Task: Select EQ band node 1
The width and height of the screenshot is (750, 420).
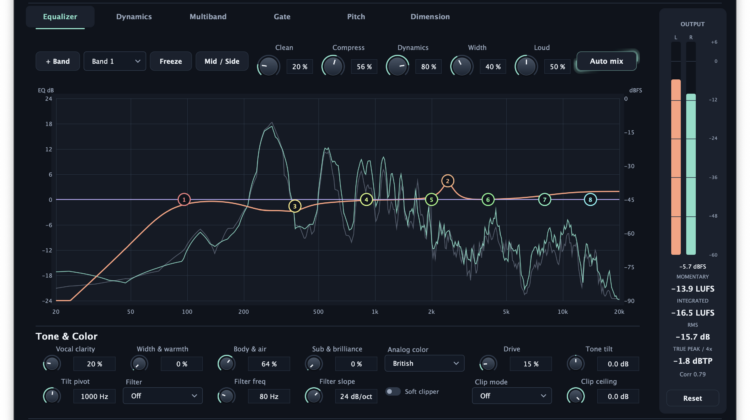Action: (184, 199)
